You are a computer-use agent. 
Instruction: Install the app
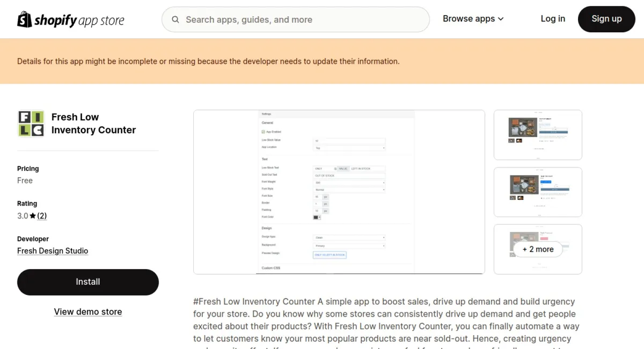click(x=88, y=282)
